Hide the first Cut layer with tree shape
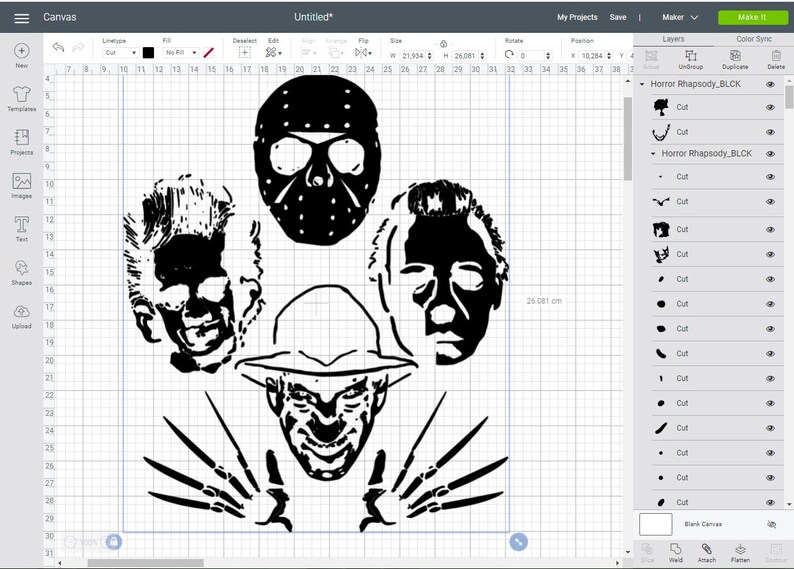Image resolution: width=794 pixels, height=569 pixels. [x=770, y=107]
